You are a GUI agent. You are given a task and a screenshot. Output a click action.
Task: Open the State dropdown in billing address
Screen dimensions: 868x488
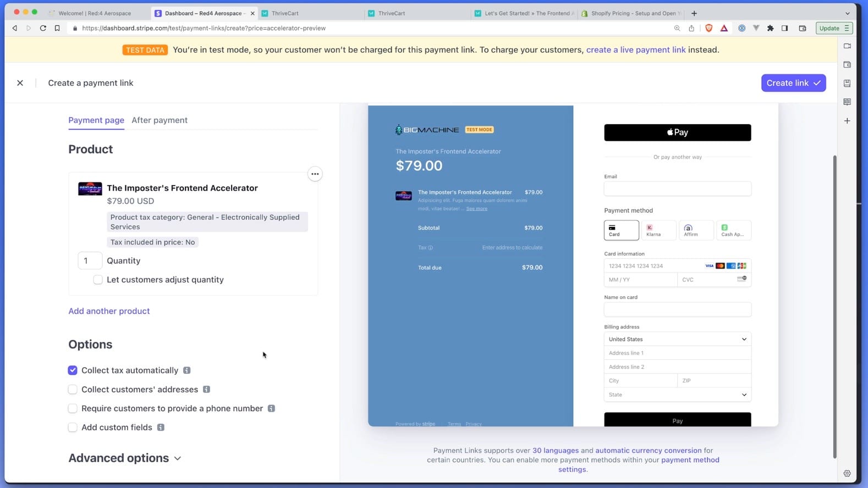pyautogui.click(x=677, y=395)
